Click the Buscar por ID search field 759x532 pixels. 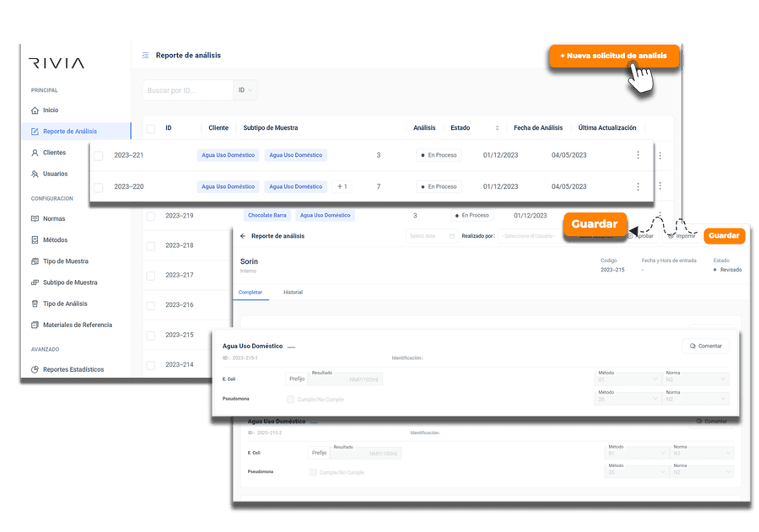[x=187, y=89]
